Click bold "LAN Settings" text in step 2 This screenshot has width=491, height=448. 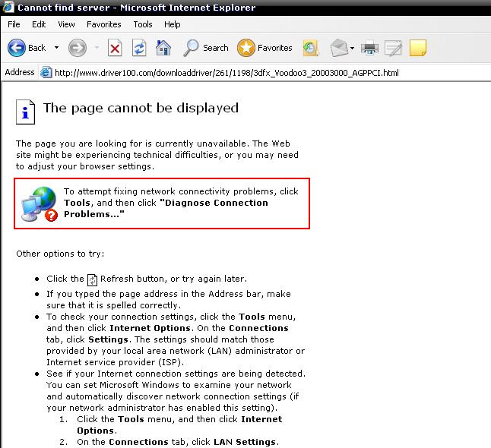pos(245,442)
